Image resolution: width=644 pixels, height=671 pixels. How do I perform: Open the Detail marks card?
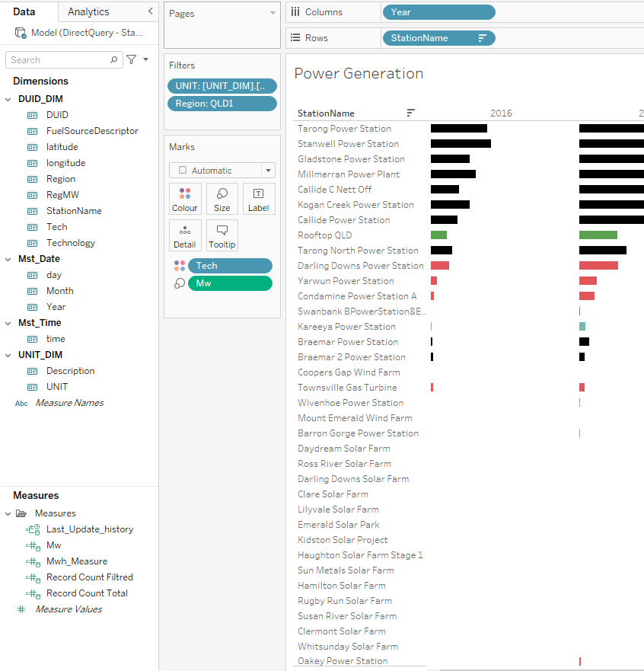185,235
